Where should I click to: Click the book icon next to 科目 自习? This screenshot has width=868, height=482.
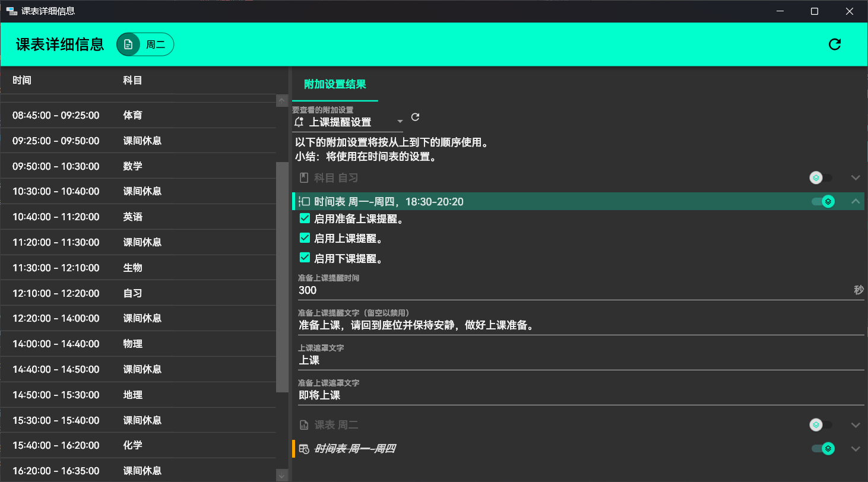pyautogui.click(x=304, y=177)
